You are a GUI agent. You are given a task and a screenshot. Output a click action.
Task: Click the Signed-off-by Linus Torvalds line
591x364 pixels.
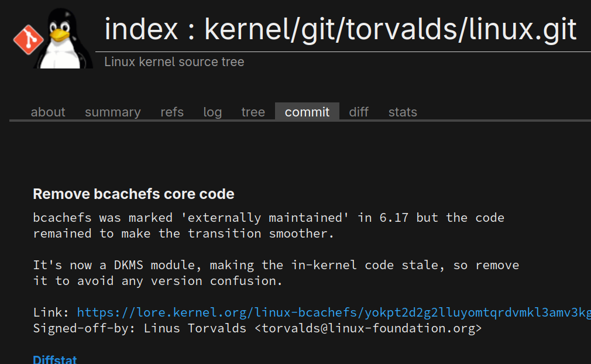click(x=140, y=328)
